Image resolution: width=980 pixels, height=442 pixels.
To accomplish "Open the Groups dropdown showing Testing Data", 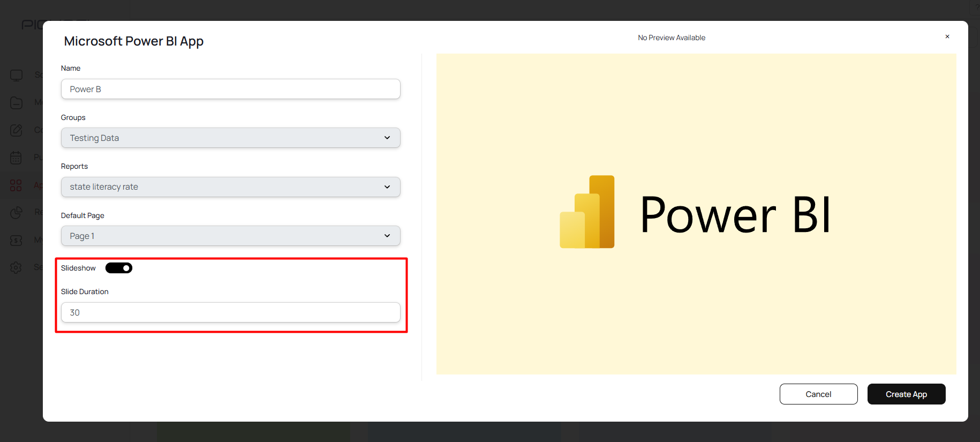I will pyautogui.click(x=231, y=138).
